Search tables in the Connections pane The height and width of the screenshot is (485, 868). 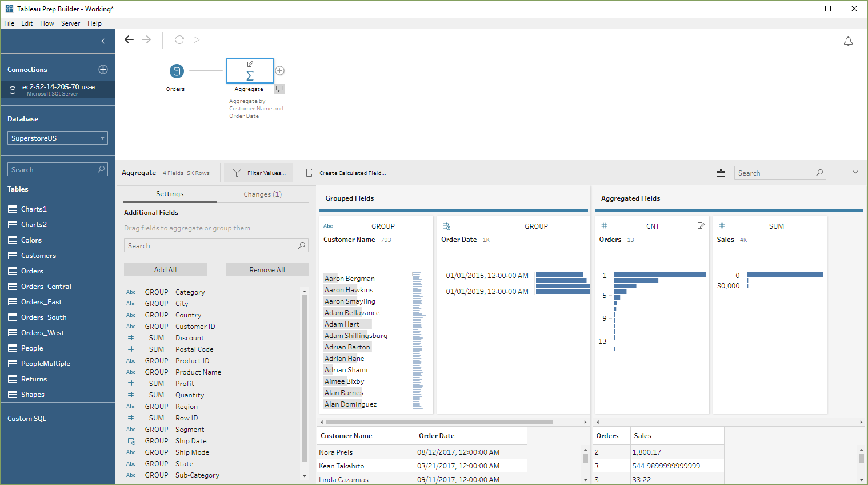58,169
